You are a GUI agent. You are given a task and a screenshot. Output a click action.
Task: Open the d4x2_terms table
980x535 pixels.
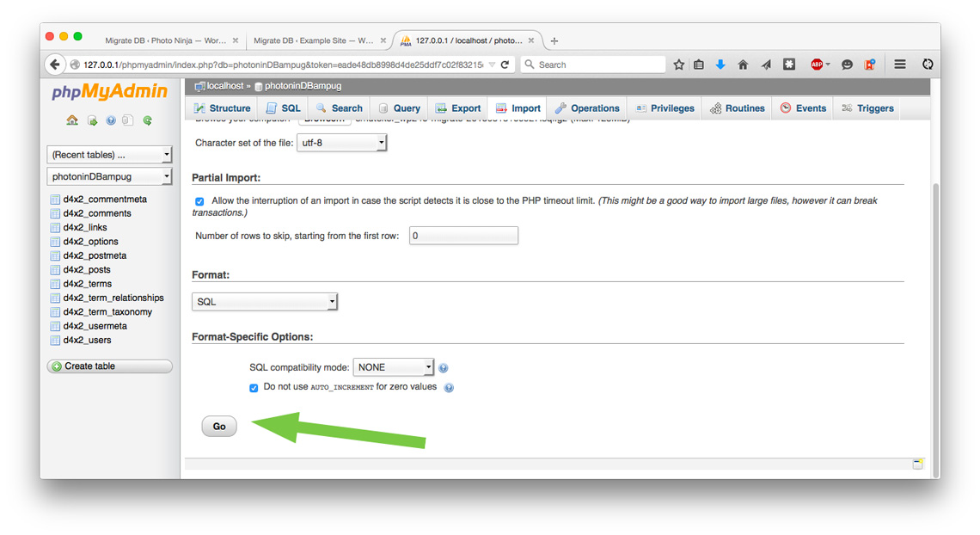(x=88, y=284)
